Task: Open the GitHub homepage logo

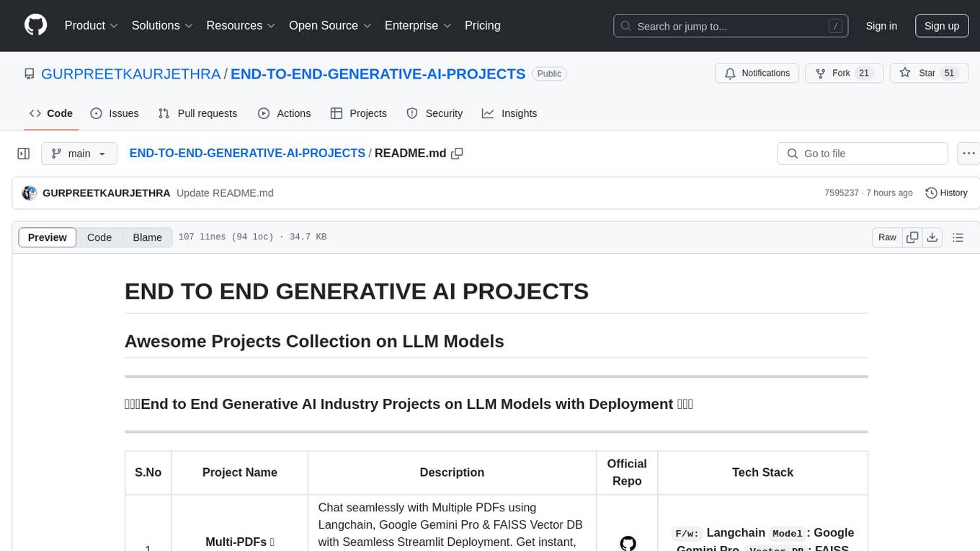Action: pyautogui.click(x=35, y=25)
